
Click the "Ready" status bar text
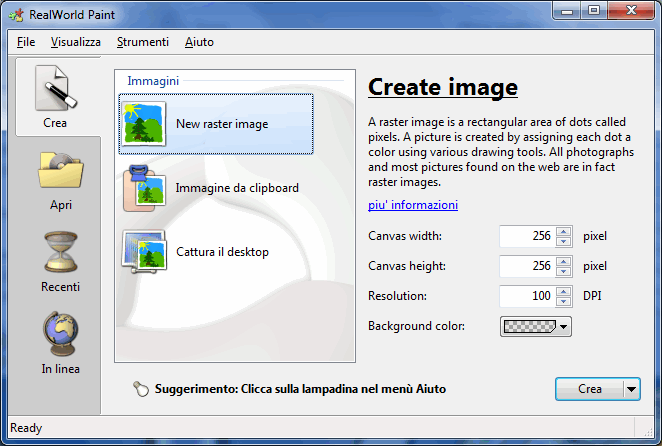coord(26,428)
